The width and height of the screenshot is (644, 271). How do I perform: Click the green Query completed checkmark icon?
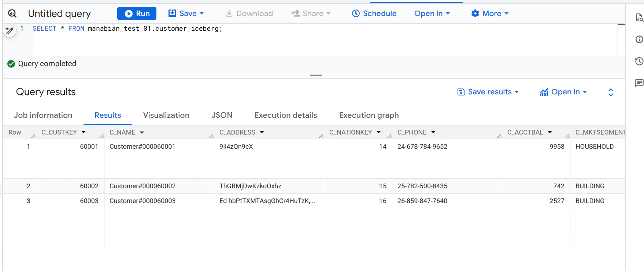click(11, 64)
